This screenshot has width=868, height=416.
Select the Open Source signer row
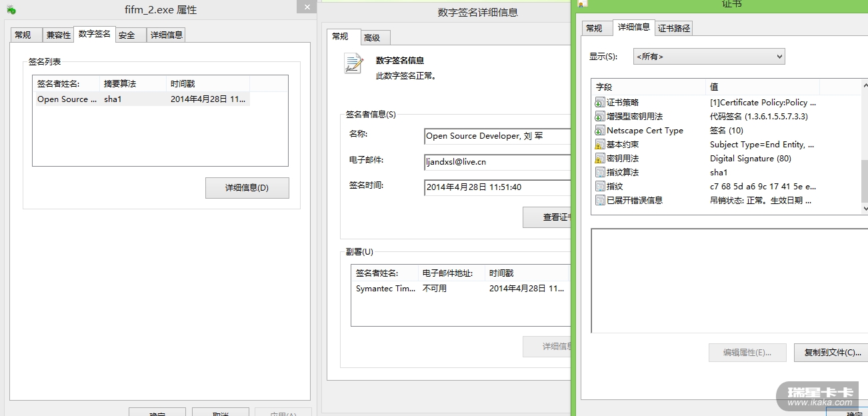coord(143,99)
